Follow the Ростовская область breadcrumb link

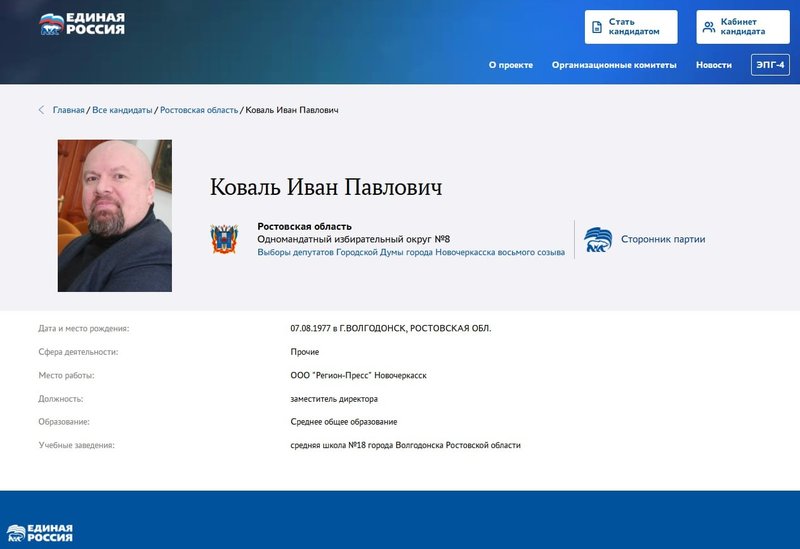pos(199,110)
